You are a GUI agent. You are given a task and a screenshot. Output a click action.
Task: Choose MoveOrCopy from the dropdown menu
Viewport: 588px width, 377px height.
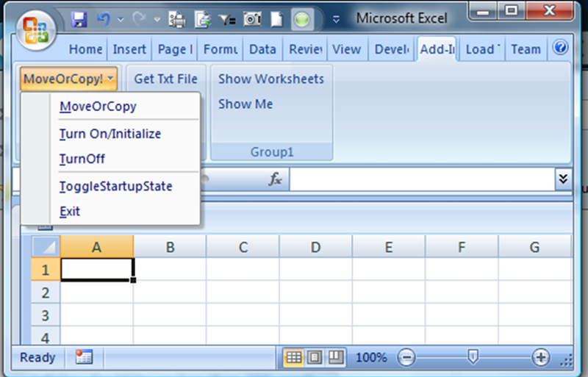pos(111,107)
